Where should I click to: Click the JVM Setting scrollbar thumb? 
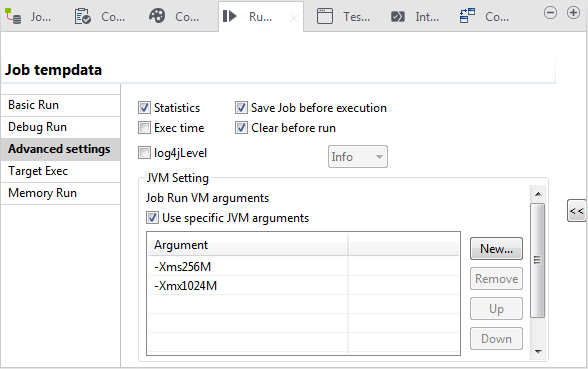tap(537, 260)
